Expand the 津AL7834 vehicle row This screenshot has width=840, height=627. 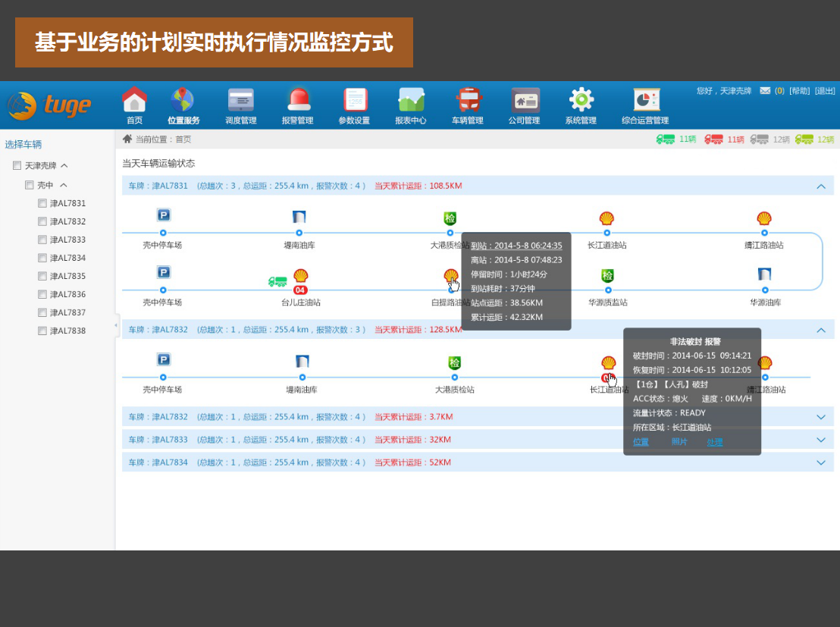coord(820,462)
